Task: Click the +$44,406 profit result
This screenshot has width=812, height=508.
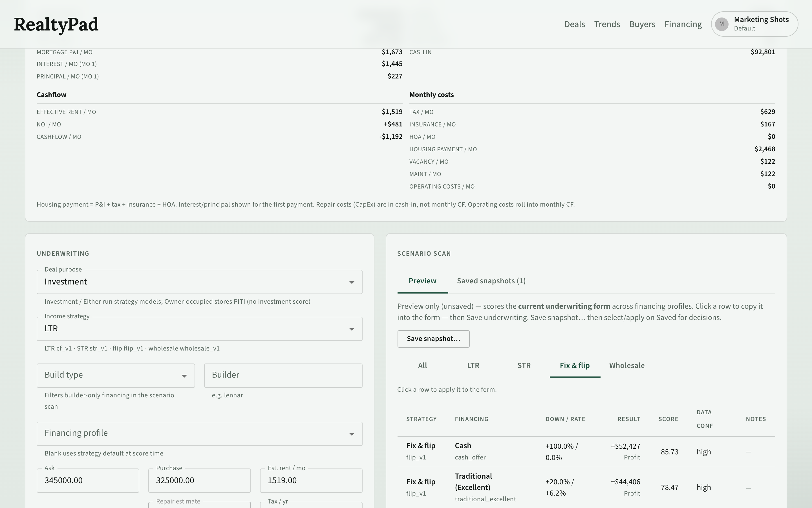Action: coord(625,482)
